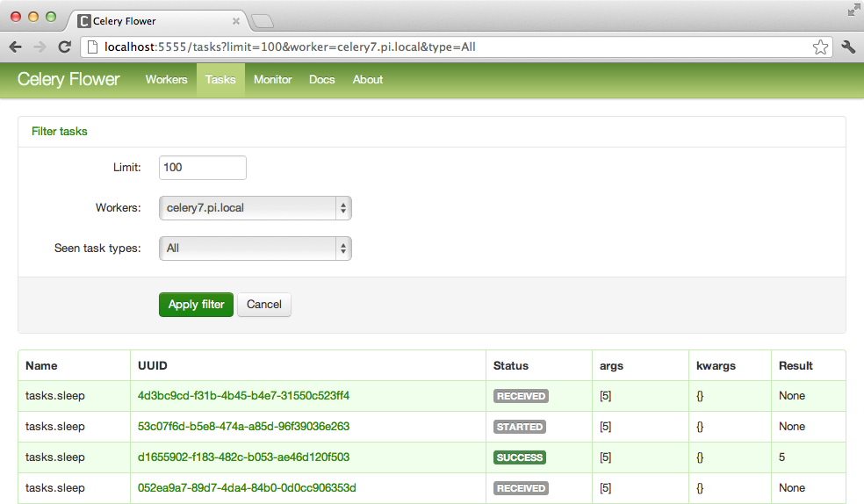Click the kwargs column header
The height and width of the screenshot is (504, 864).
coord(716,366)
